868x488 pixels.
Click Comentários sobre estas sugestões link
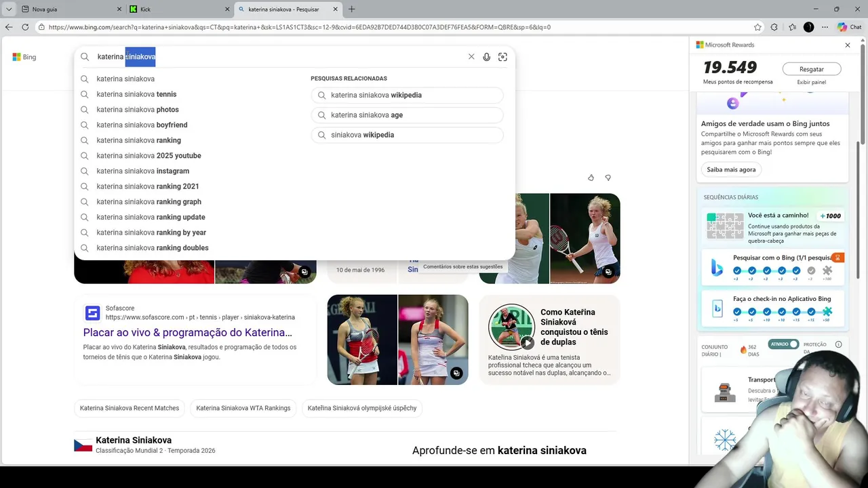pos(463,267)
